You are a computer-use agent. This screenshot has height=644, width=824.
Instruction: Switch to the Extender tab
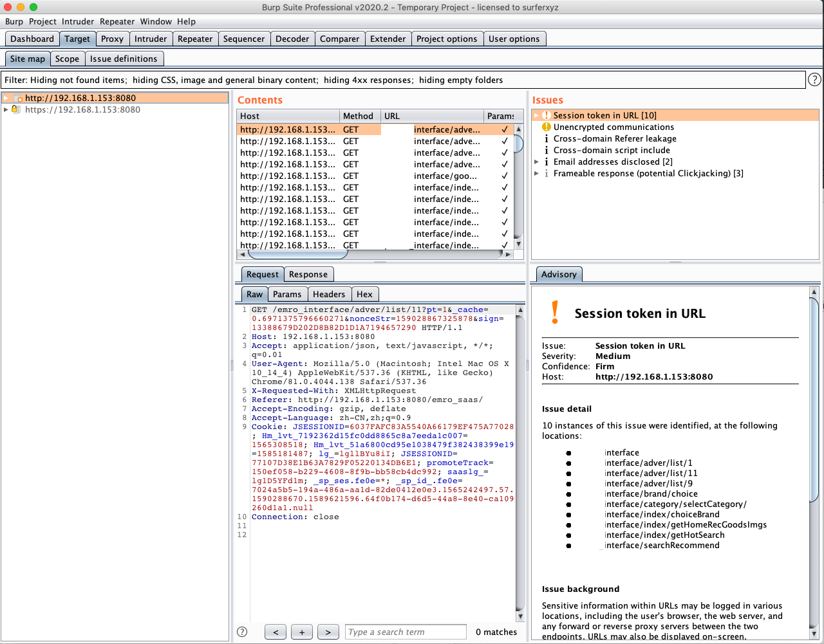point(388,39)
